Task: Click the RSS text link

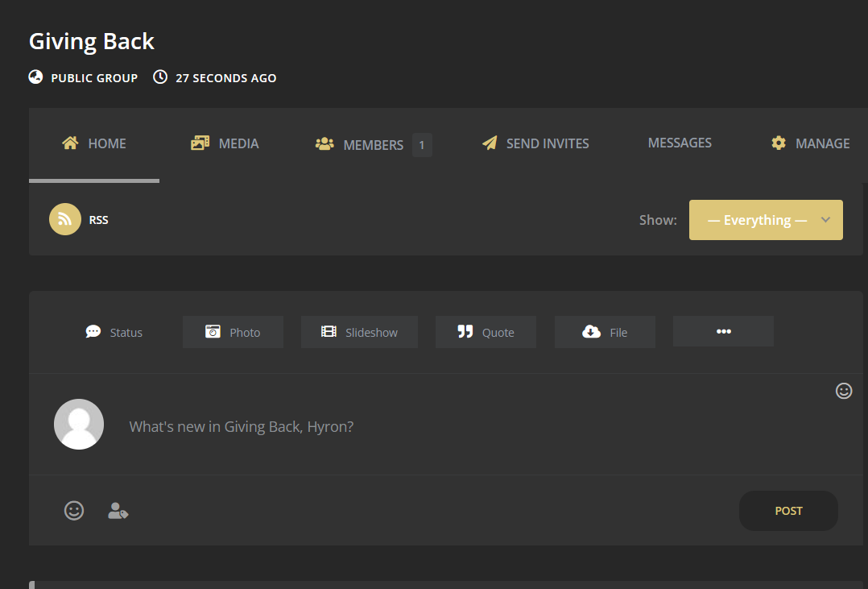Action: coord(98,220)
